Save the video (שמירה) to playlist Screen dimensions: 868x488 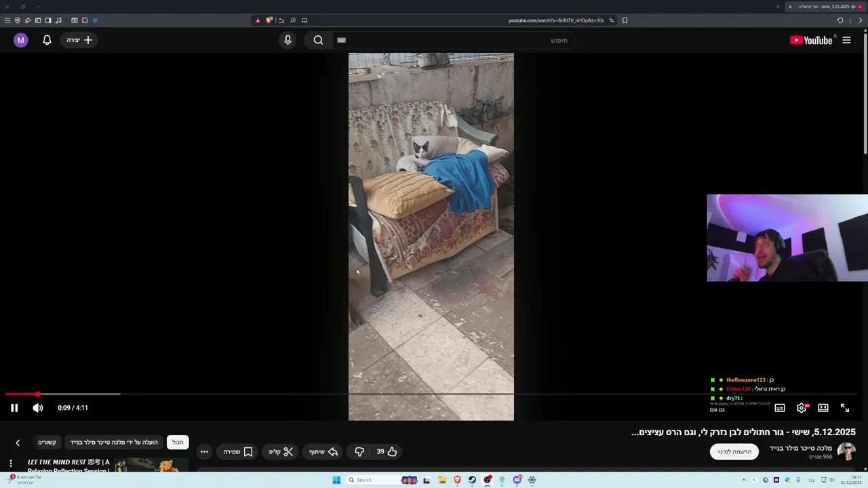[238, 451]
